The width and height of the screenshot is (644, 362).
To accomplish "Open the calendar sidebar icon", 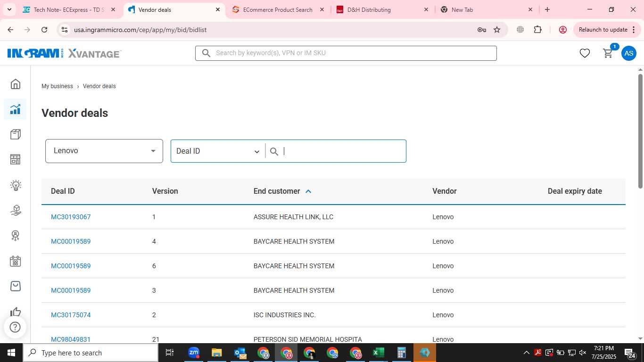I will (x=16, y=261).
